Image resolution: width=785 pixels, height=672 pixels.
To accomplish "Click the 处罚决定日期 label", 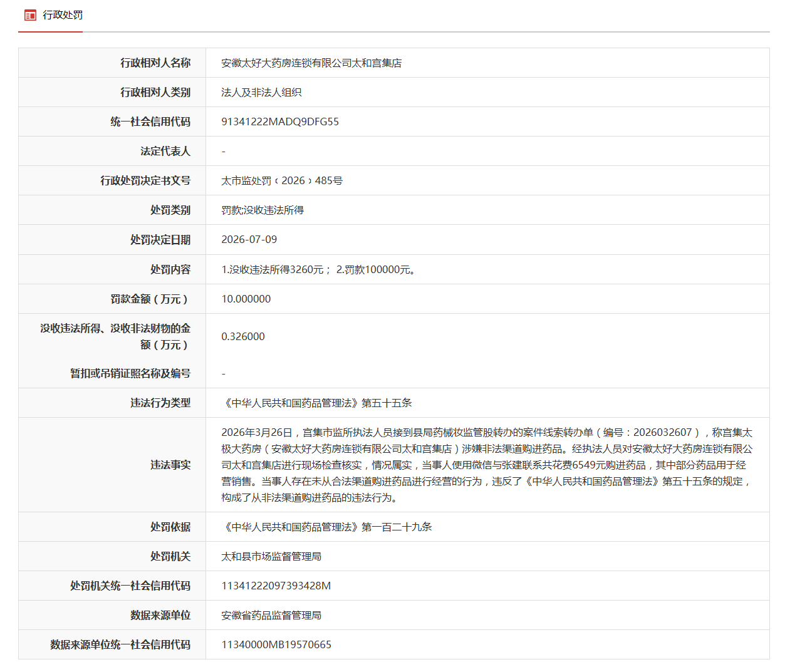I will point(160,239).
